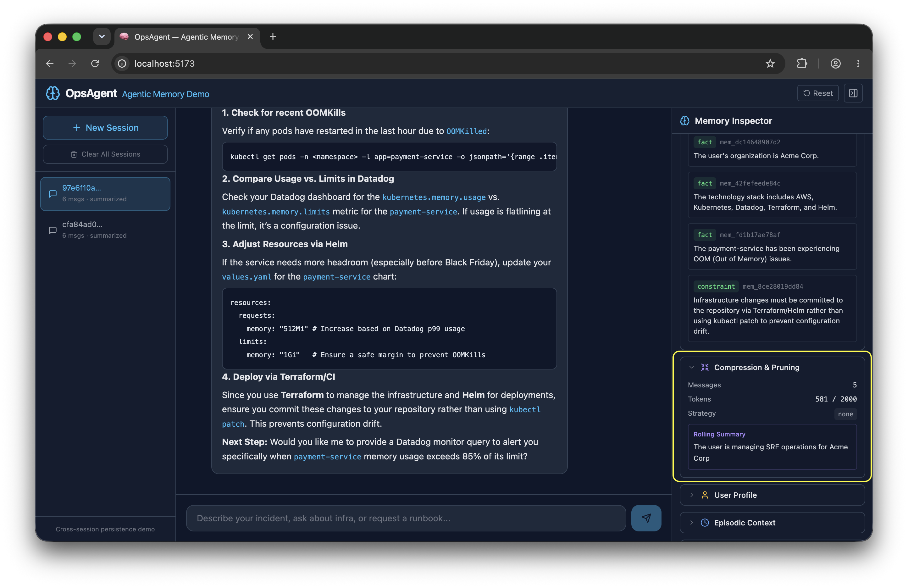
Task: Click the resources YAML code block
Action: tap(389, 329)
